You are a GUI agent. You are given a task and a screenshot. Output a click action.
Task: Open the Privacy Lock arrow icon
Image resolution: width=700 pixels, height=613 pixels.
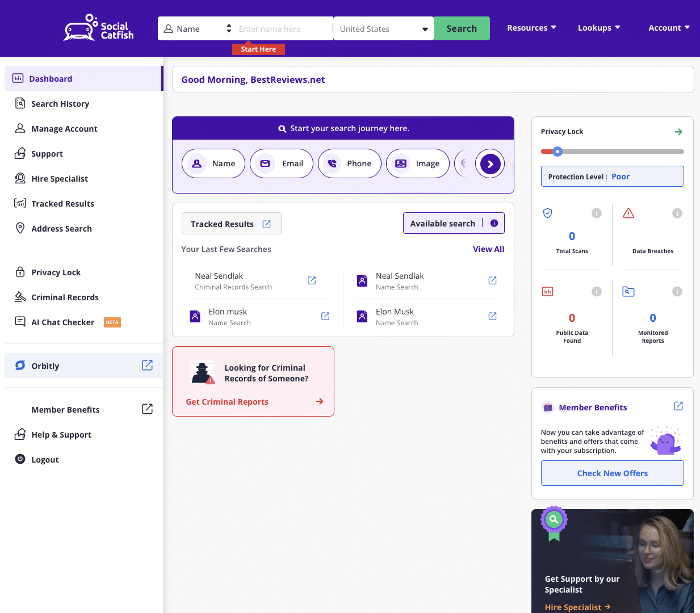click(678, 131)
